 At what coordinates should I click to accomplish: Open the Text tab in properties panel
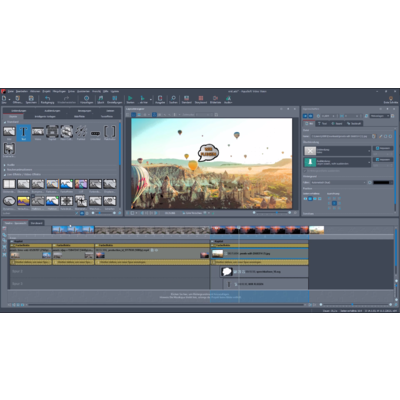(x=322, y=123)
